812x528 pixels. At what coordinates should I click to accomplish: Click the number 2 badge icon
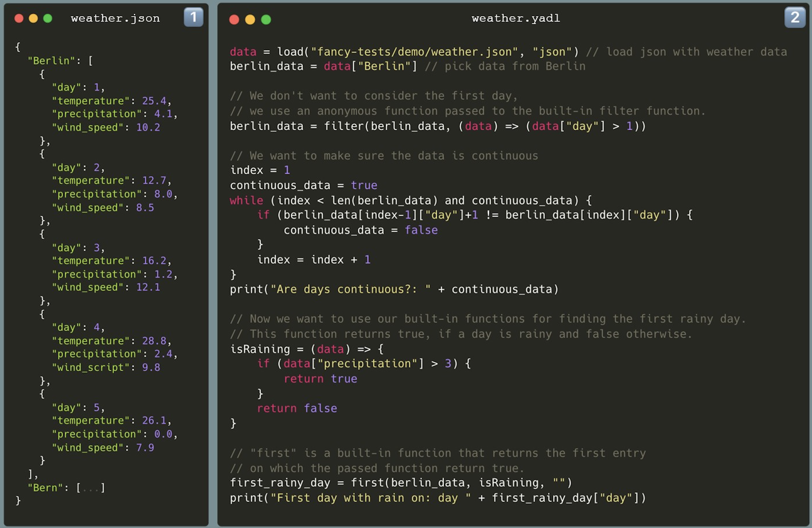point(795,17)
